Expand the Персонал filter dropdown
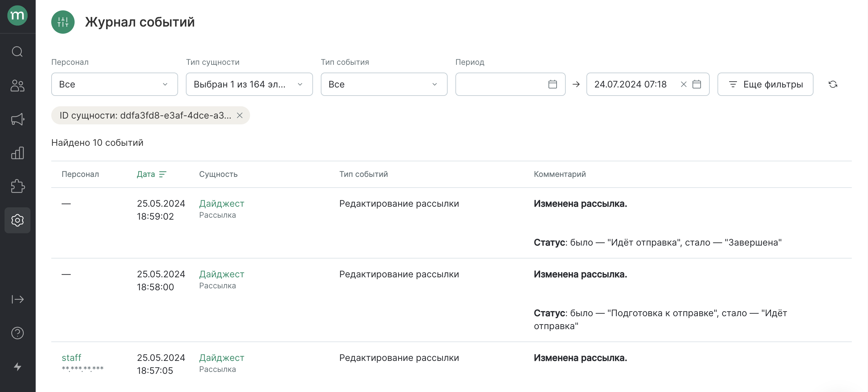868x392 pixels. (115, 84)
